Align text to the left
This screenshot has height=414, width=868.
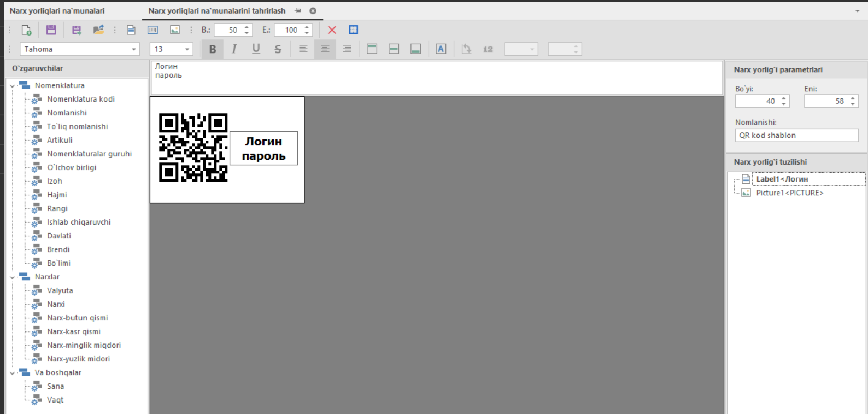tap(303, 49)
